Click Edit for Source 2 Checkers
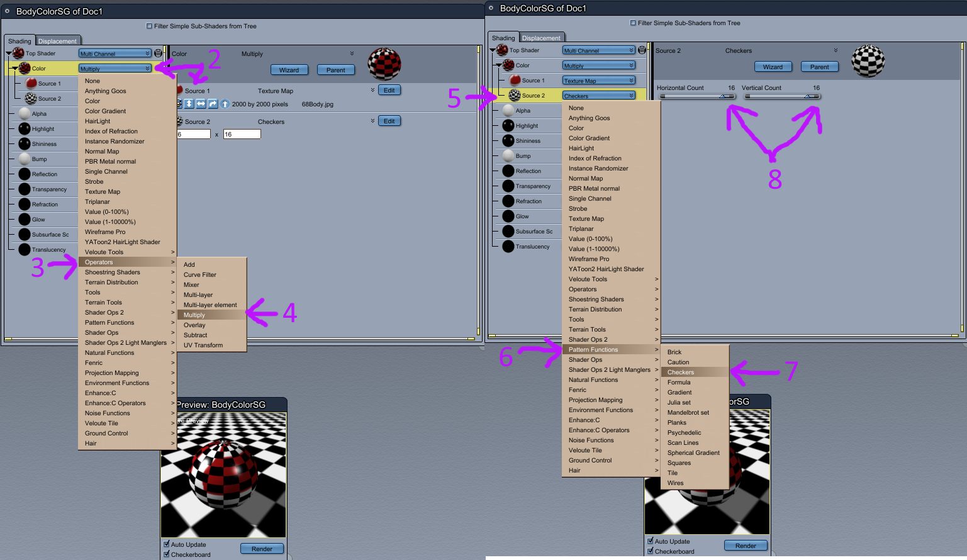This screenshot has width=967, height=560. 389,121
